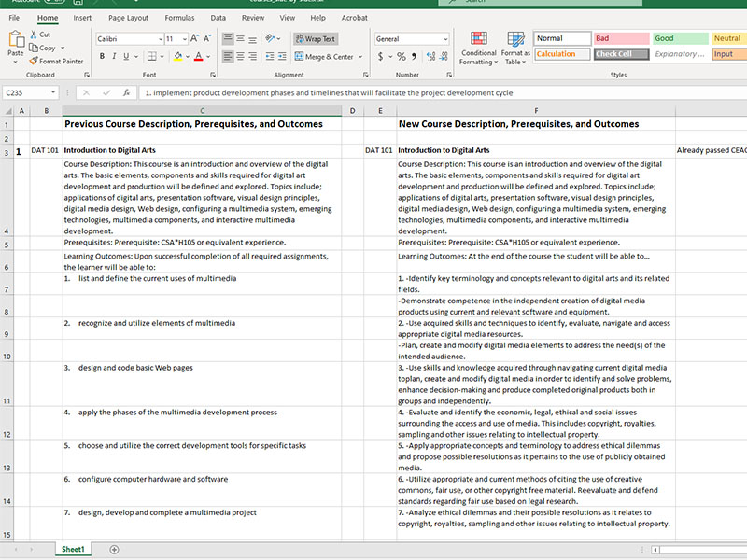Select Align Left icon
The height and width of the screenshot is (560, 747).
click(228, 56)
